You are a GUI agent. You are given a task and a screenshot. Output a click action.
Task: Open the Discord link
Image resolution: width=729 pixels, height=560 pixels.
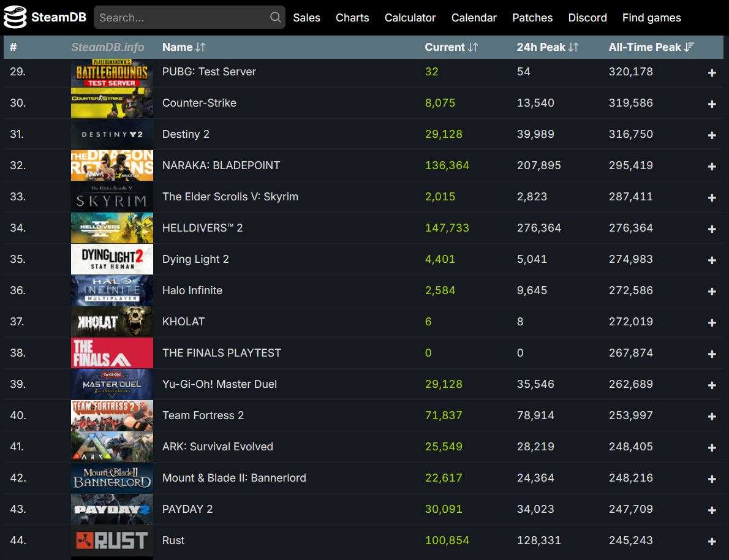point(587,18)
